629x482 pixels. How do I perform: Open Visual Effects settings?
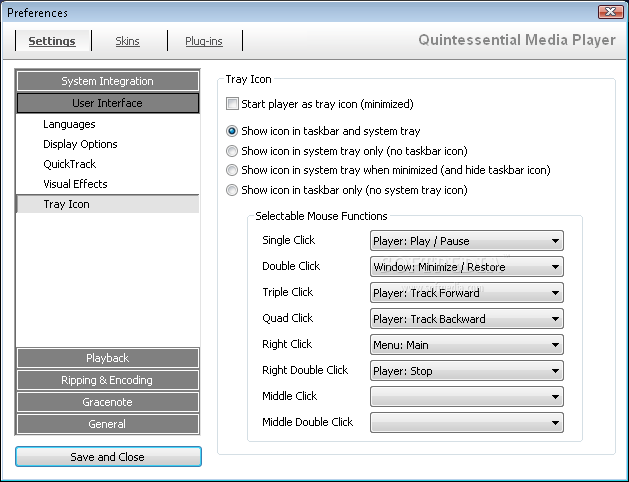coord(75,184)
